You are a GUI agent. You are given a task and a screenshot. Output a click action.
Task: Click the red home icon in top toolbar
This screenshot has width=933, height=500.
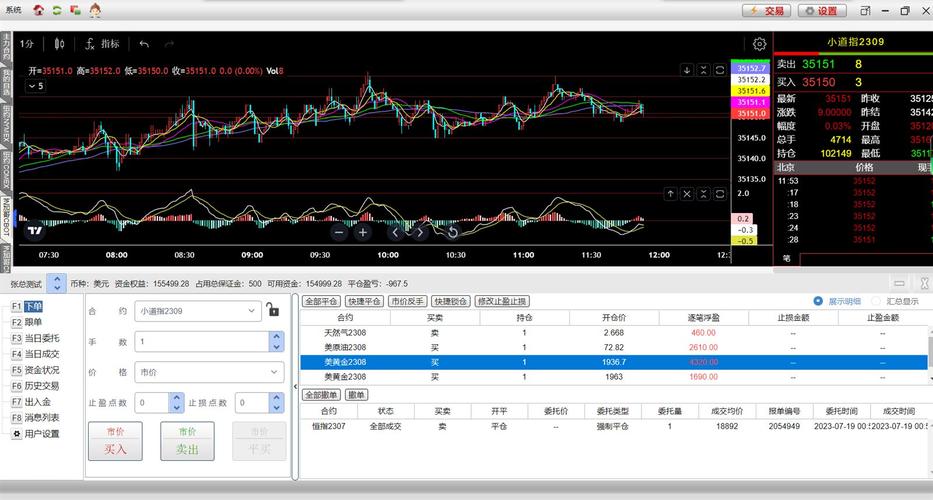[39, 10]
